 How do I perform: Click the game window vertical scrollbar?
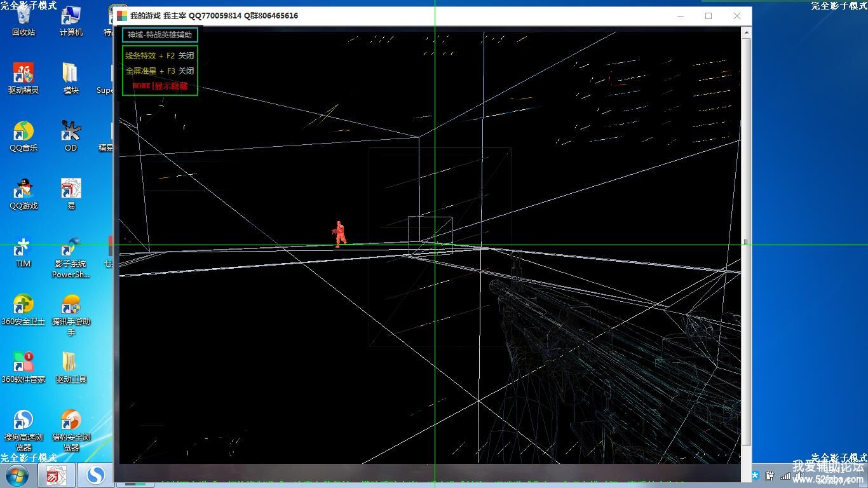pyautogui.click(x=747, y=241)
